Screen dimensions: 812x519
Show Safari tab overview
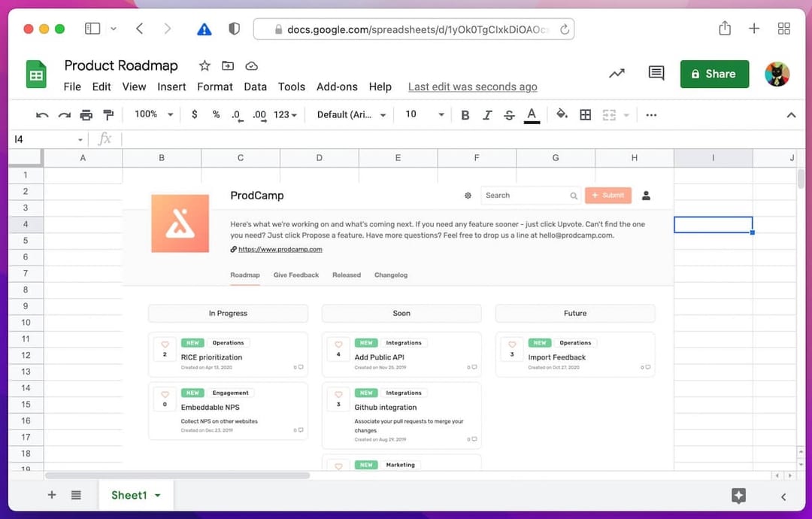[x=784, y=29]
